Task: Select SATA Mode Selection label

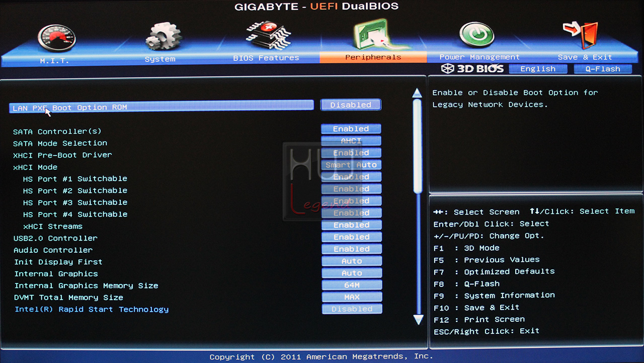Action: tap(60, 143)
